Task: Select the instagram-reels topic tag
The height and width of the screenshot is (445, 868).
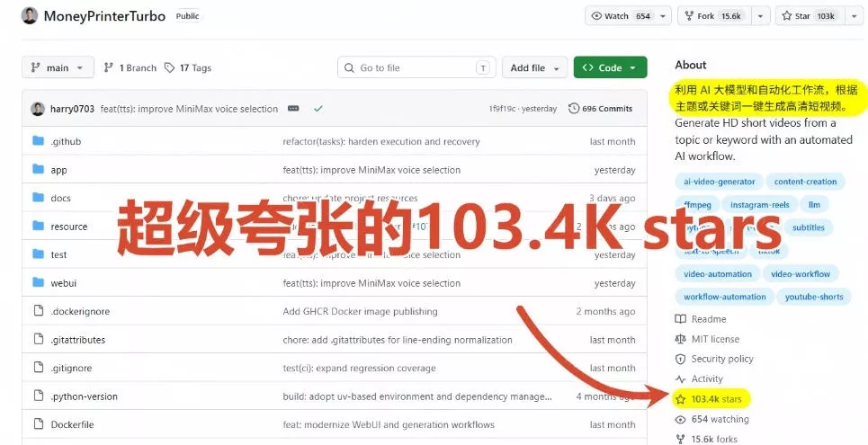Action: click(759, 205)
